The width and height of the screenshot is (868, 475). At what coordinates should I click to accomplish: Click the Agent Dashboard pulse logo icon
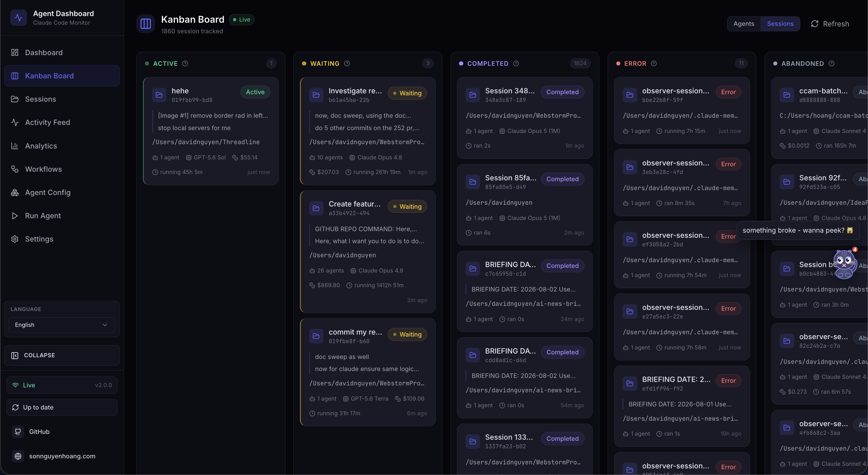tap(19, 18)
